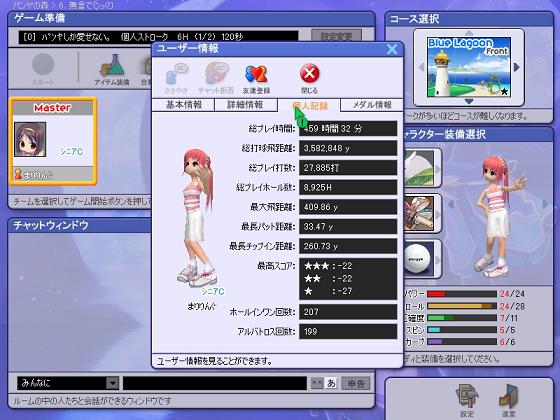This screenshot has width=560, height=420.
Task: Go to previous course with left arrow
Action: (421, 67)
